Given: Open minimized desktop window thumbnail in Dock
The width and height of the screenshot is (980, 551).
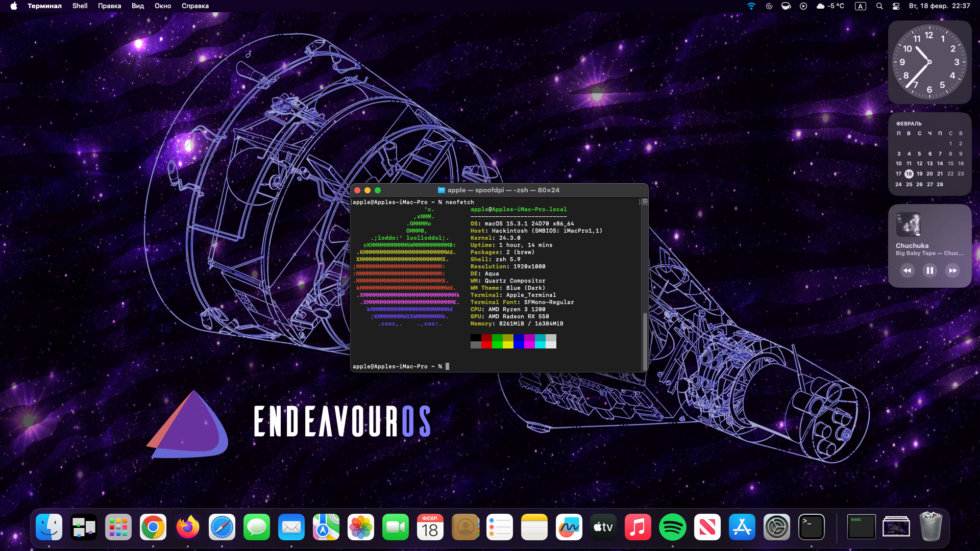Looking at the screenshot, I should (896, 527).
